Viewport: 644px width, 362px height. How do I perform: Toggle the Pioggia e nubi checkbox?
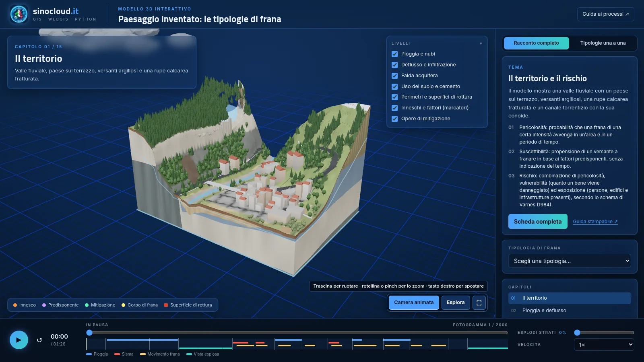(394, 54)
